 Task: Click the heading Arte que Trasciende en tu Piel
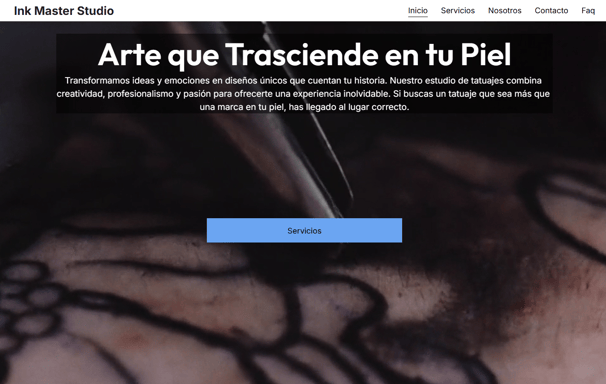(304, 54)
